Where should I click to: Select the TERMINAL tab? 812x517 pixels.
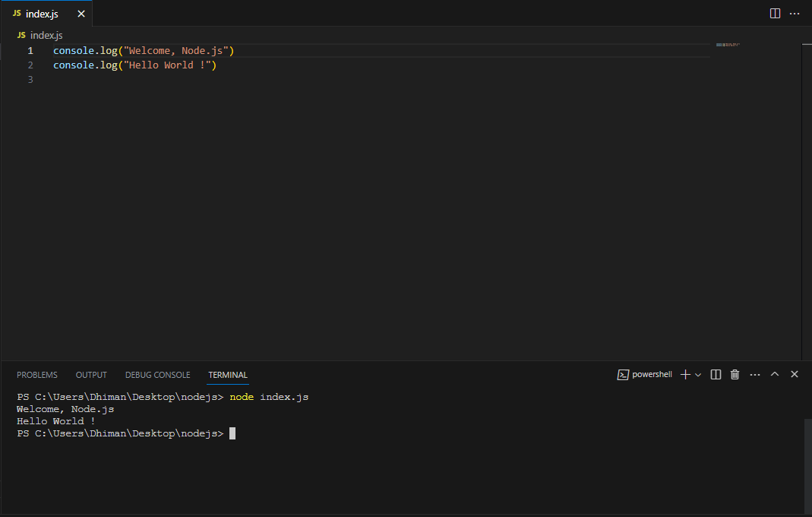tap(228, 375)
